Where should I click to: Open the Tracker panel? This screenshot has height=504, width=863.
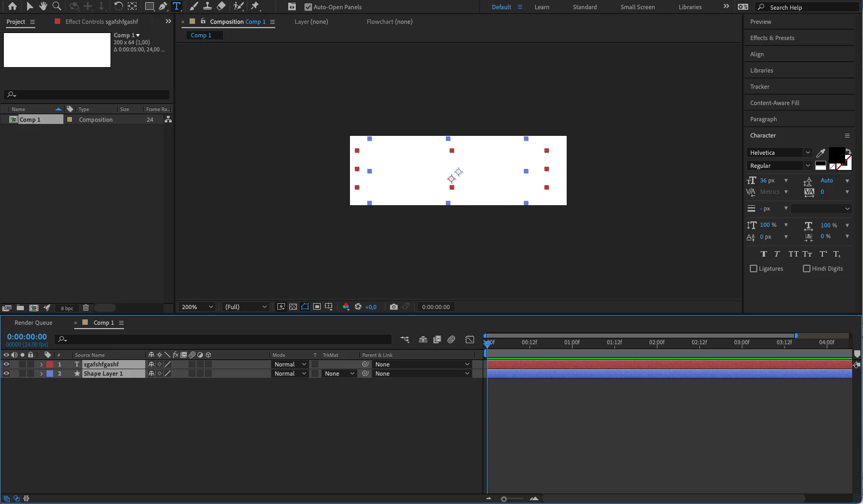tap(760, 87)
